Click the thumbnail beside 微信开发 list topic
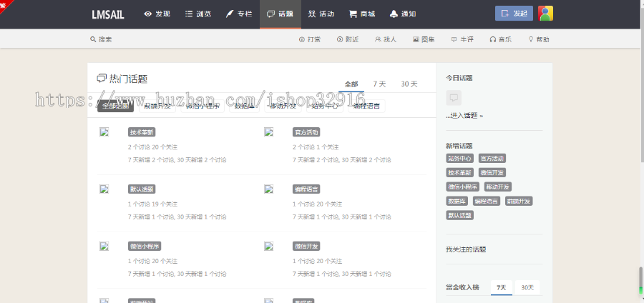The image size is (644, 303). pos(268,246)
